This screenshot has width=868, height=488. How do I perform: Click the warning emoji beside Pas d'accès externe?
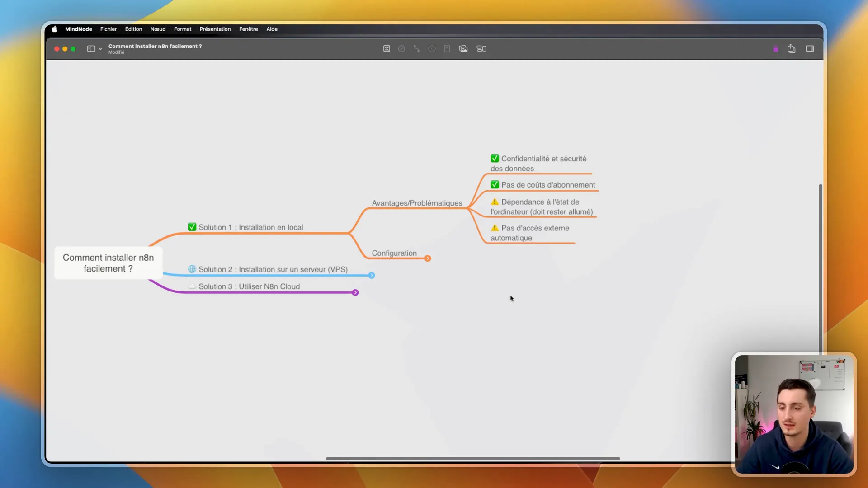[495, 228]
